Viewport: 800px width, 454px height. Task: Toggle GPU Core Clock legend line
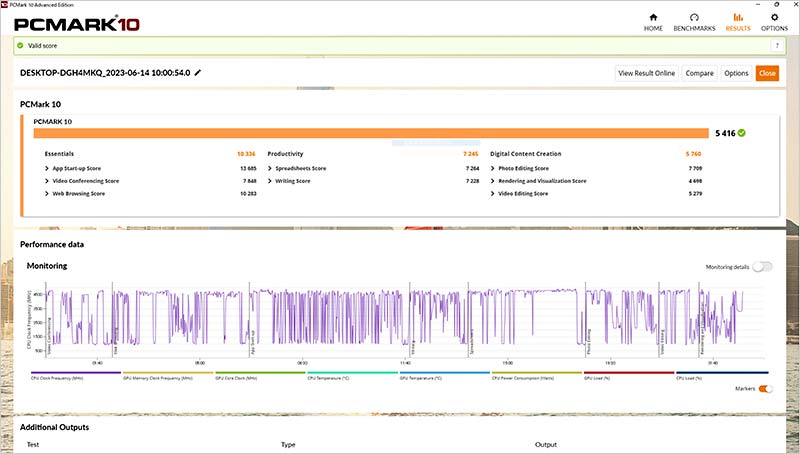260,373
